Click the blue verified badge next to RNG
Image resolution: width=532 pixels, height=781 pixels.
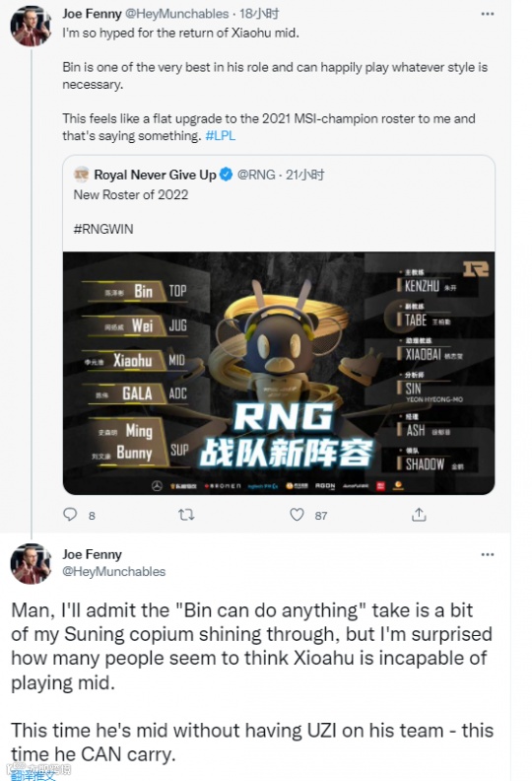(226, 175)
